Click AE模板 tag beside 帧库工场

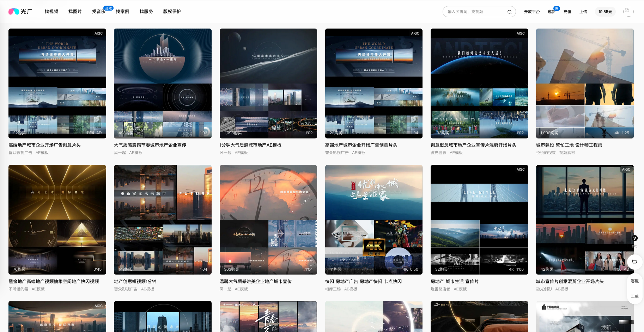click(351, 289)
